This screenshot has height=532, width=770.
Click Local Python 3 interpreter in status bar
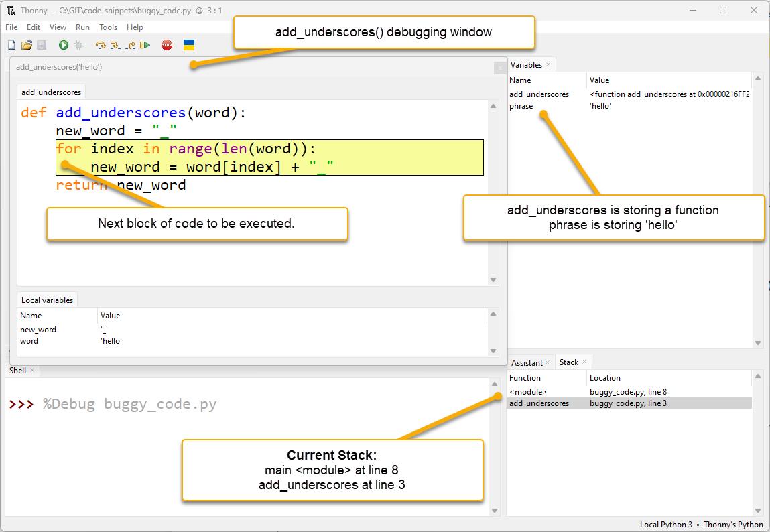pos(666,524)
